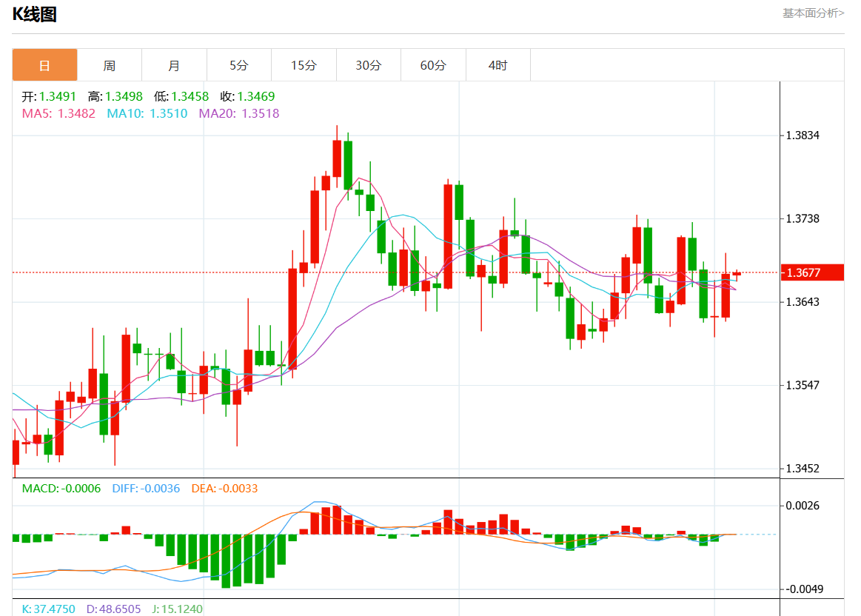Open the 4时 timeframe tab

[498, 65]
